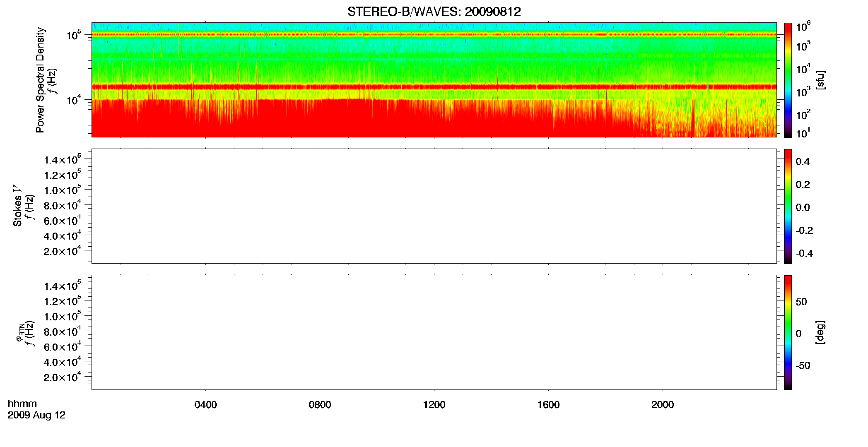Viewport: 868px width, 447px height.
Task: Click the phi RTN degree color bar
Action: coord(788,332)
